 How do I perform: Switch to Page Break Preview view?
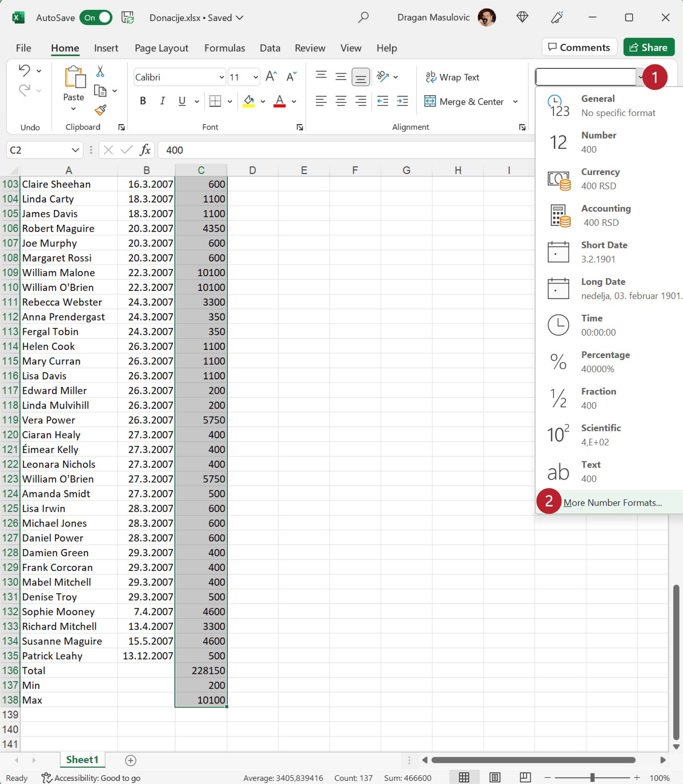[525, 777]
